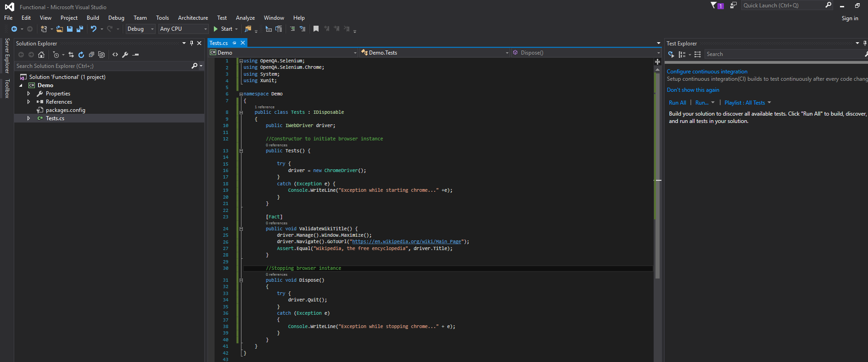Open the Wikipedia Main_Page URL in code

(x=406, y=242)
